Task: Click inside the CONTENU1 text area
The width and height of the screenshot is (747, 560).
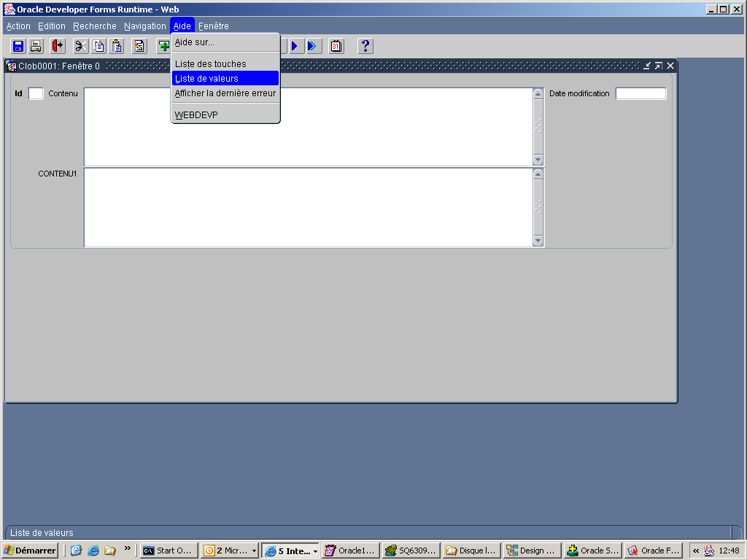Action: click(309, 207)
